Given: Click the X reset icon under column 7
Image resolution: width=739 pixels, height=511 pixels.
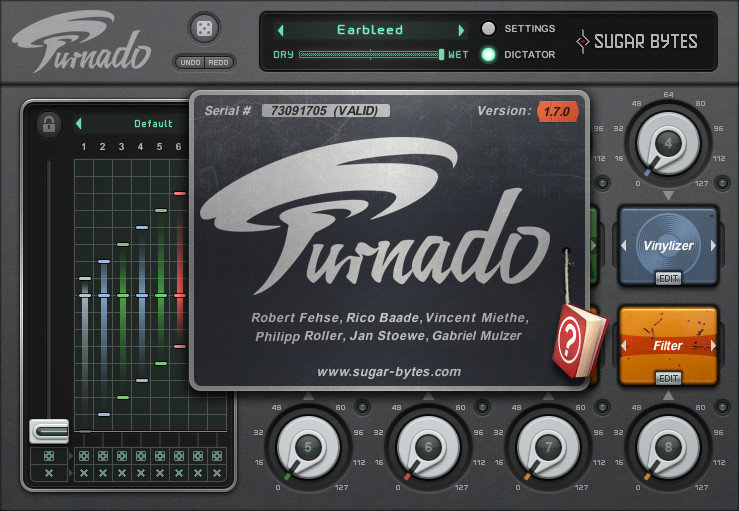Looking at the screenshot, I should click(198, 473).
